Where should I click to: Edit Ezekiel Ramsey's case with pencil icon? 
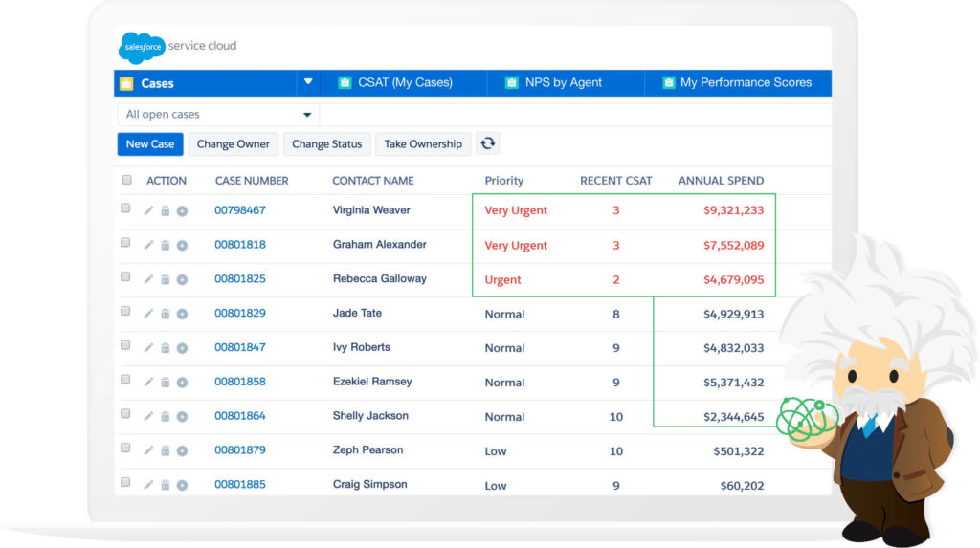(148, 382)
